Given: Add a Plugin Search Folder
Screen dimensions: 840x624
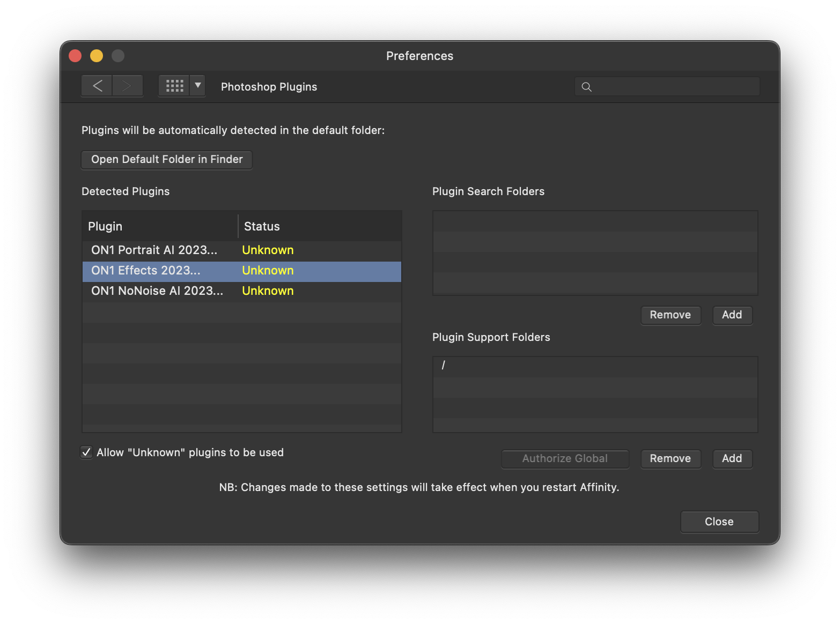Looking at the screenshot, I should point(732,315).
